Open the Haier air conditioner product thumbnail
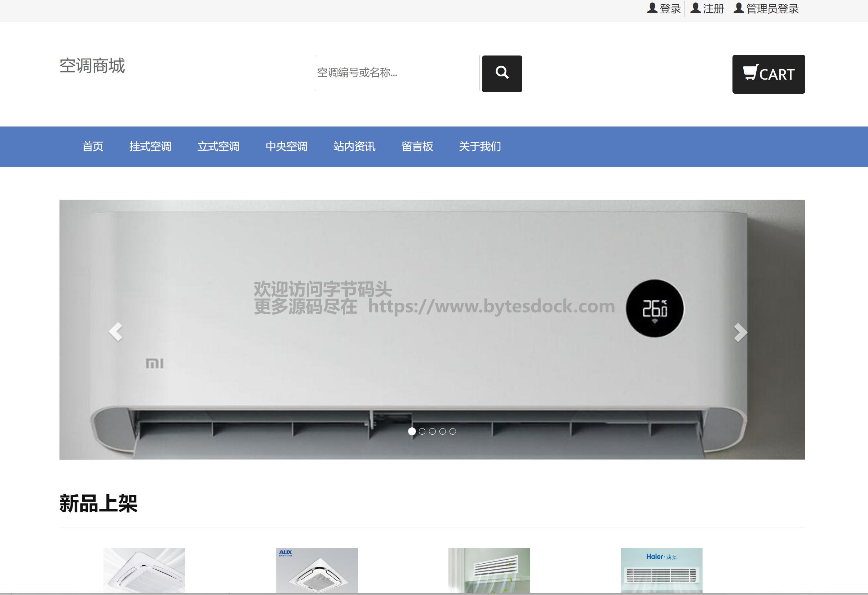The height and width of the screenshot is (595, 868). tap(661, 570)
